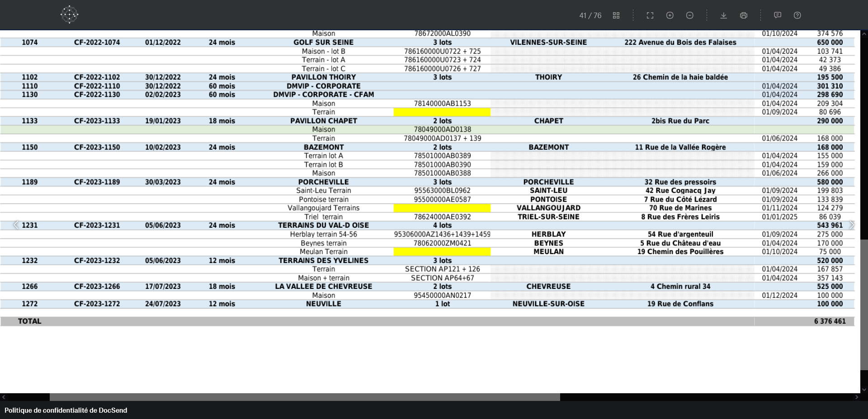Download the document
868x419 pixels.
(723, 15)
